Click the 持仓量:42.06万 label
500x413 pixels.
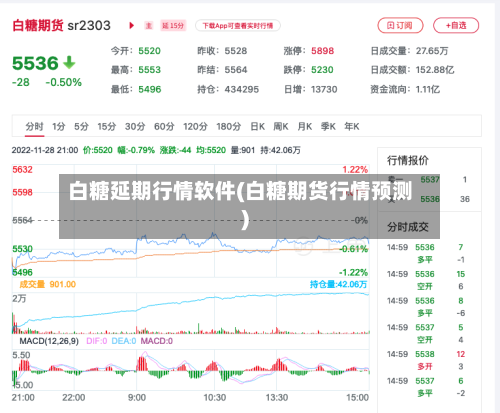338,284
